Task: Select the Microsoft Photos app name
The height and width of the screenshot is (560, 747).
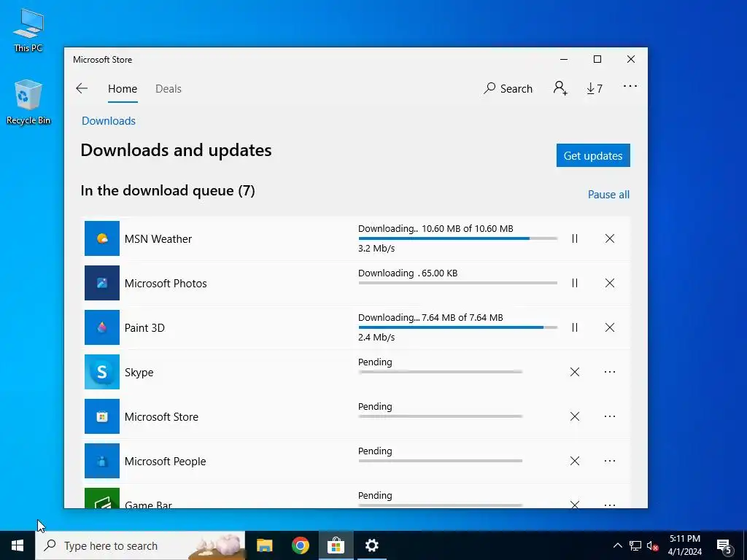Action: tap(166, 284)
